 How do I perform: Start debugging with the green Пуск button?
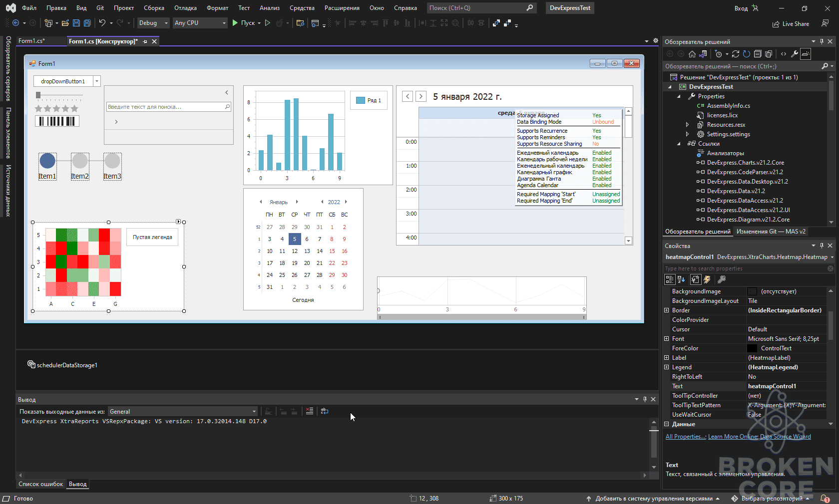coord(244,23)
